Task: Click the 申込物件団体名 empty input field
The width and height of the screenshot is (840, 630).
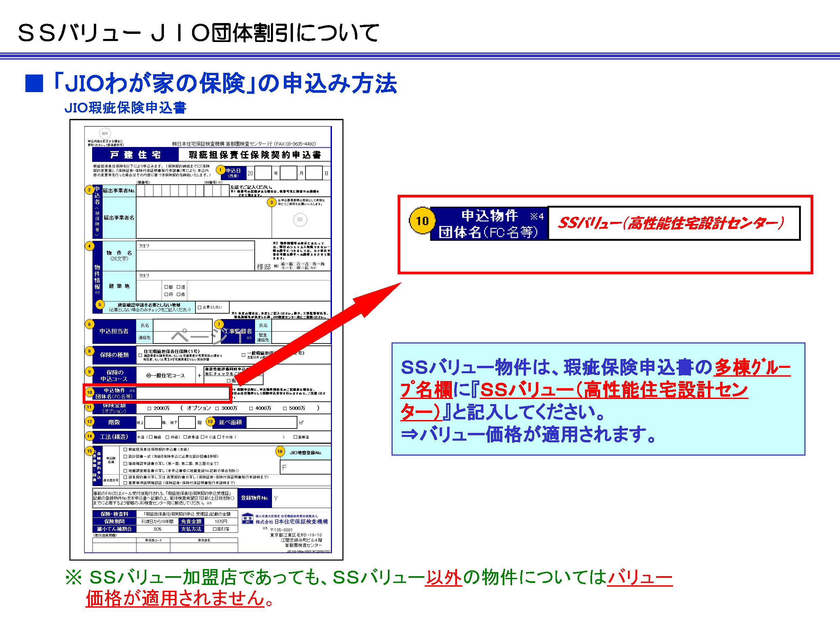Action: 183,394
